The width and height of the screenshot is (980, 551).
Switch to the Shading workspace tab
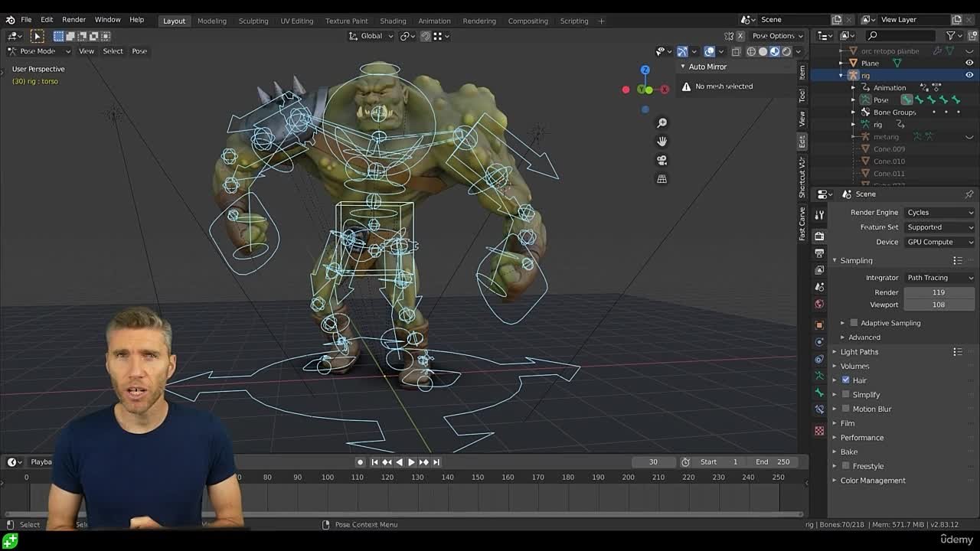393,21
